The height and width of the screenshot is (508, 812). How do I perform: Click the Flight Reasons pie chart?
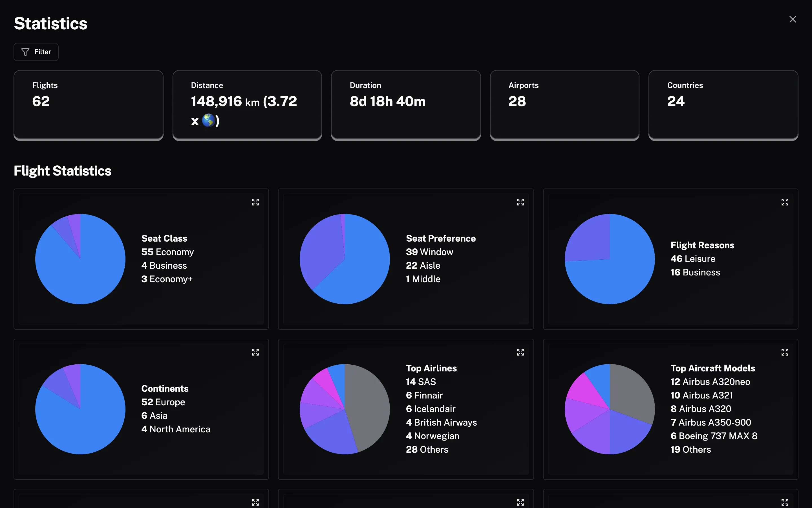(x=610, y=259)
